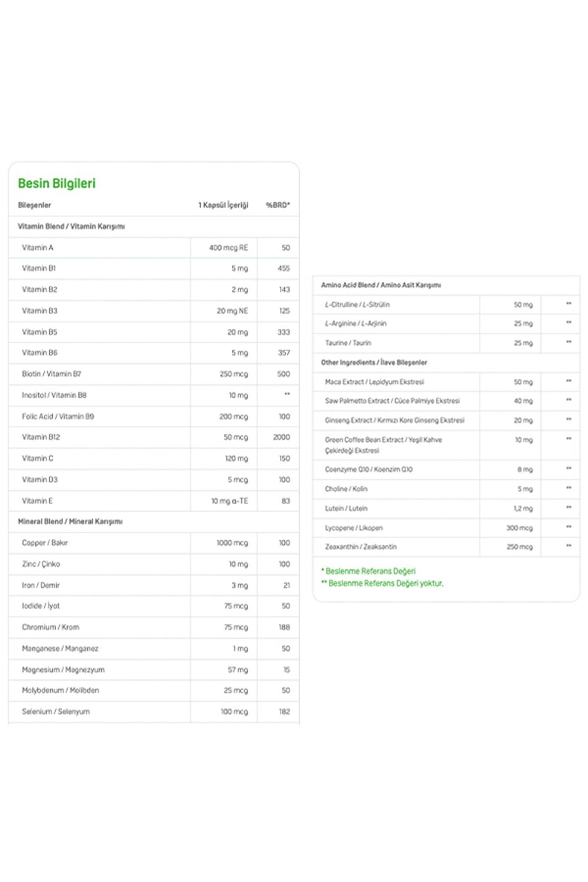Click the Vitamin A row label

click(x=38, y=248)
